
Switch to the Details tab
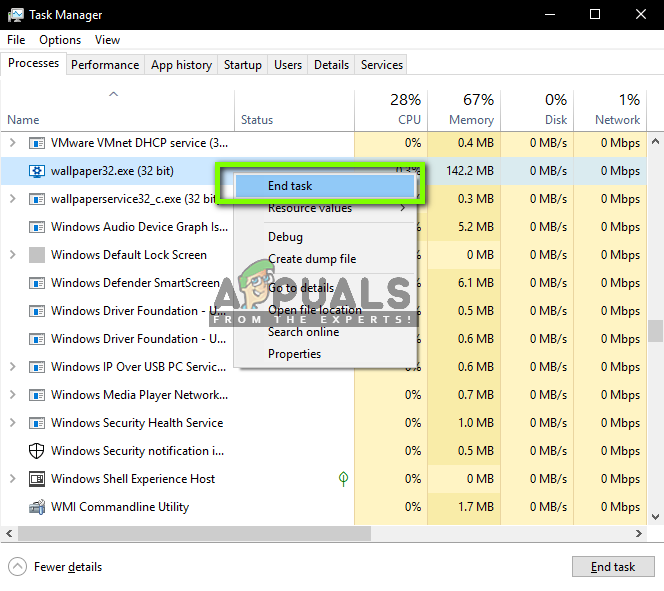(x=332, y=65)
